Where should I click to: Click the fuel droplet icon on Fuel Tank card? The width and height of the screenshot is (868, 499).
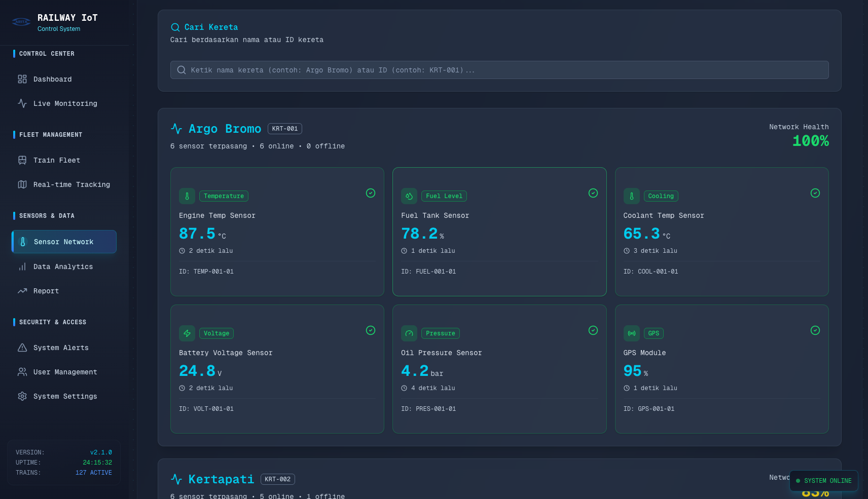coord(409,196)
